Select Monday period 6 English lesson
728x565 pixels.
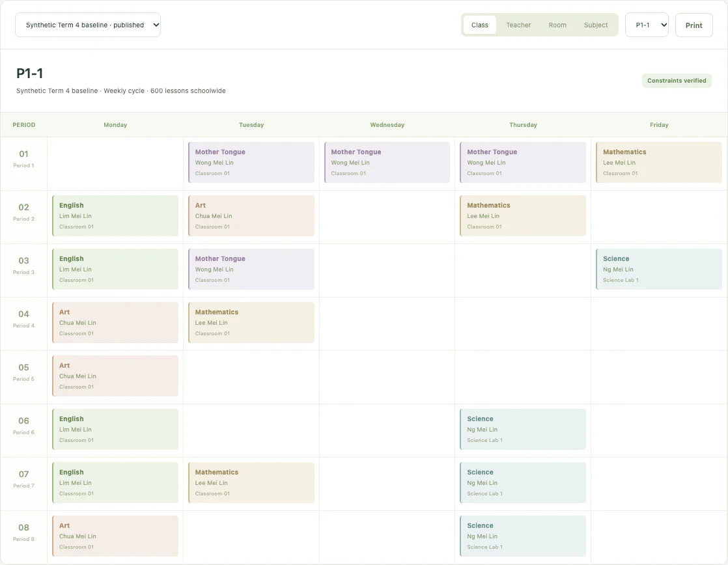coord(115,430)
